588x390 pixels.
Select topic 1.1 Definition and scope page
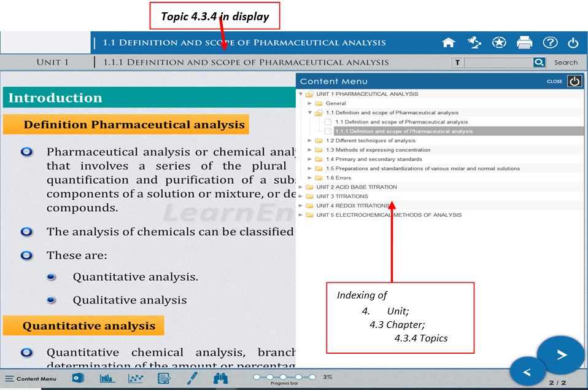coord(401,122)
